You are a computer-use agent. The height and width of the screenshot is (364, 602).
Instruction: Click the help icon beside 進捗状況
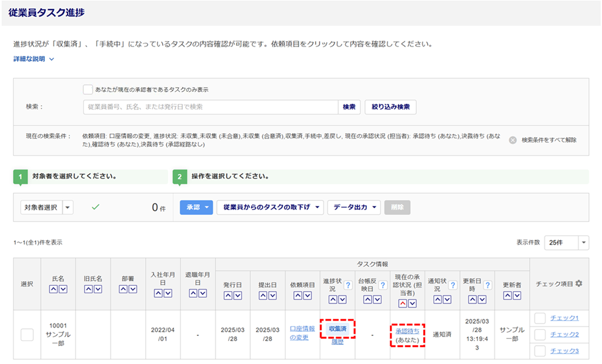pyautogui.click(x=347, y=285)
